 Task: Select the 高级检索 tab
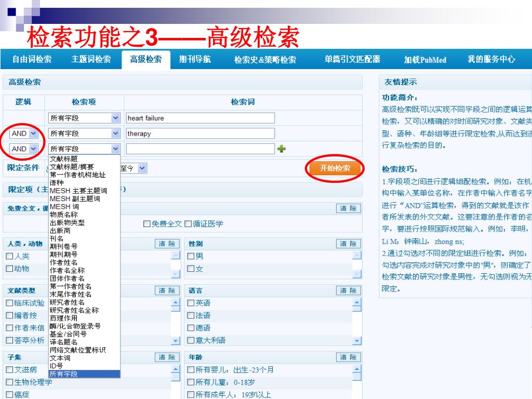pyautogui.click(x=146, y=59)
